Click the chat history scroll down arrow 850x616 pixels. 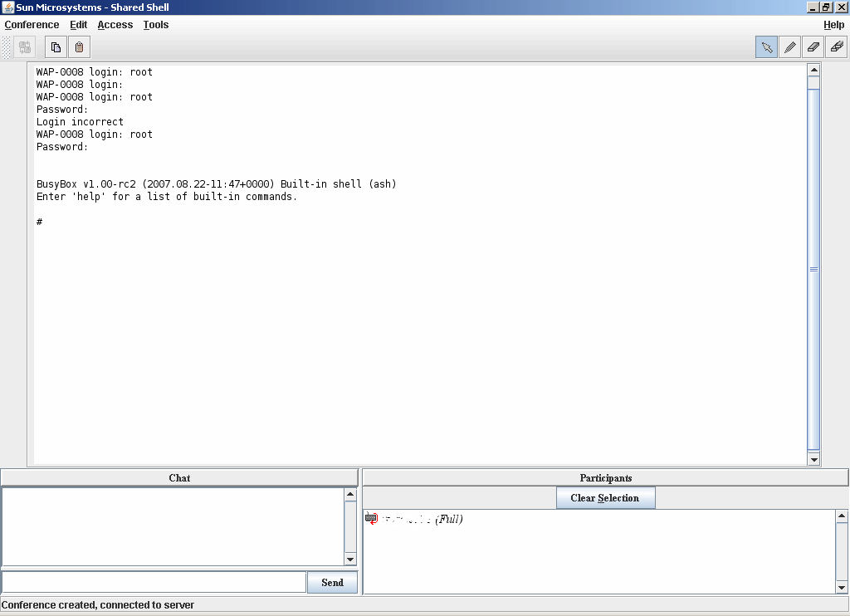350,559
